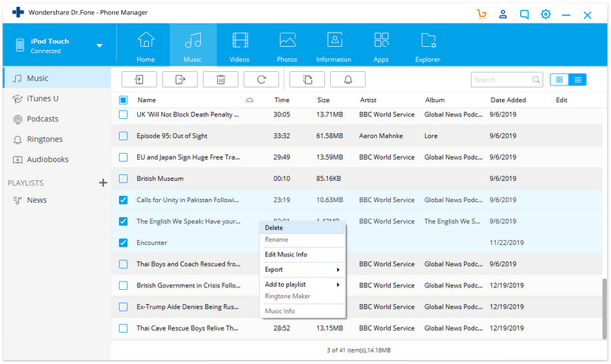Sort by the Size column header

tap(323, 100)
